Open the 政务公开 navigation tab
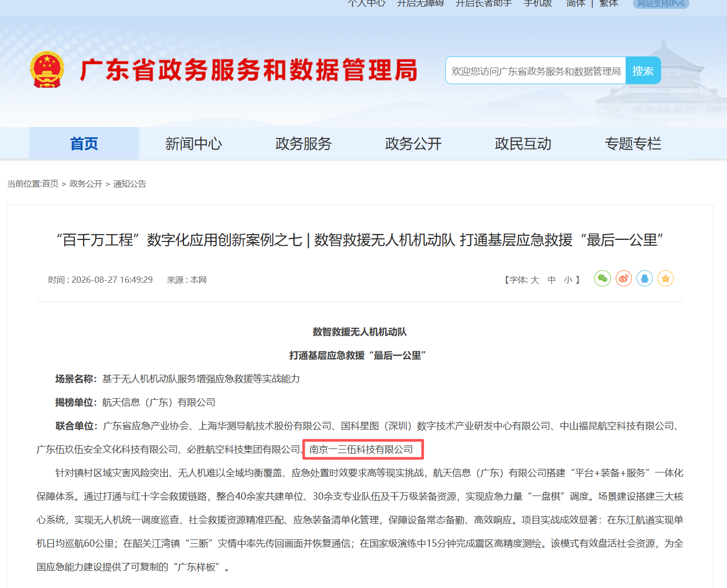Screen dimensions: 727x588 [x=413, y=144]
